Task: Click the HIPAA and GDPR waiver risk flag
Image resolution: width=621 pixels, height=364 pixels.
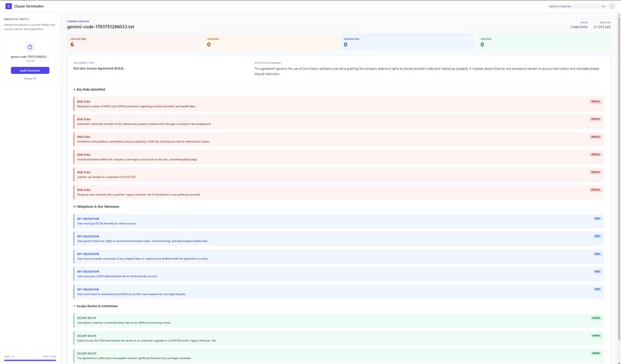Action: point(338,104)
